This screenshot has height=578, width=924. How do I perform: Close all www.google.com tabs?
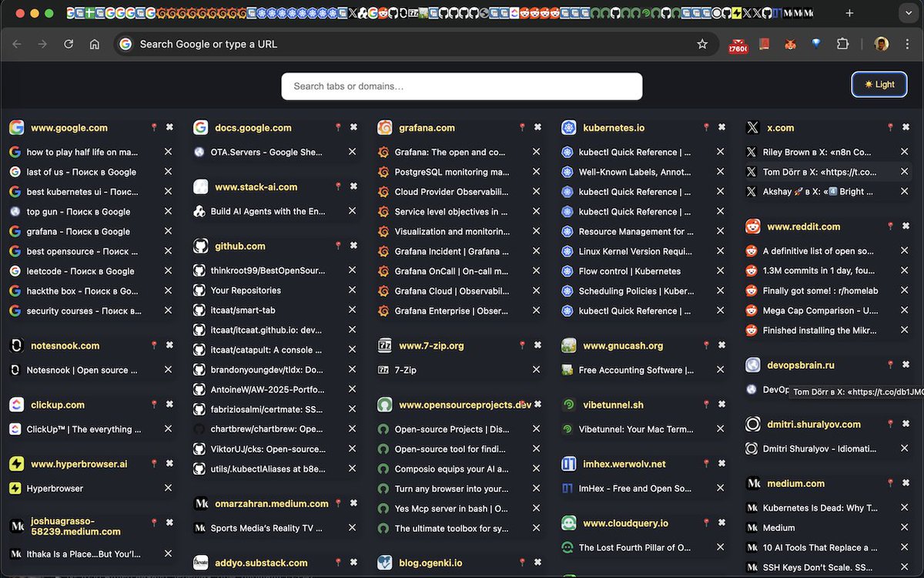[x=169, y=127]
